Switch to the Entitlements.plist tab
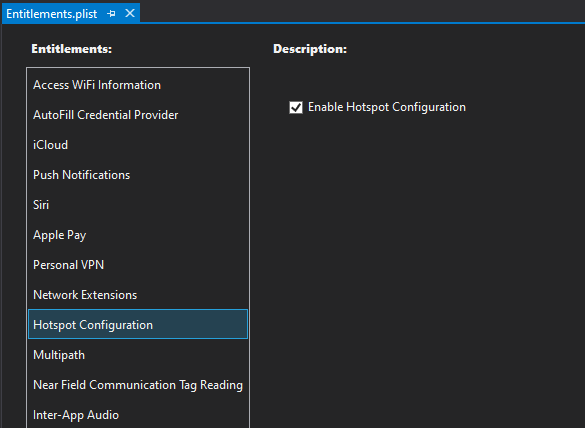The height and width of the screenshot is (428, 585). [51, 14]
